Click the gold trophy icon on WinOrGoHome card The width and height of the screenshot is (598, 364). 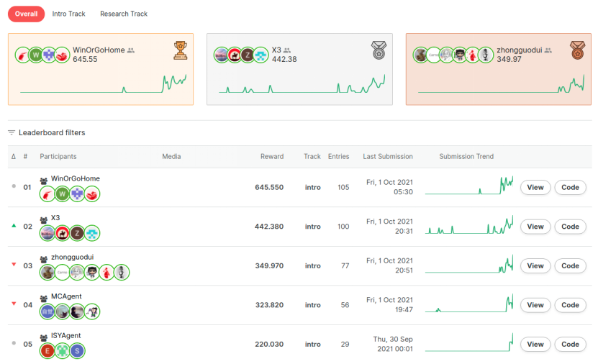[x=181, y=50]
